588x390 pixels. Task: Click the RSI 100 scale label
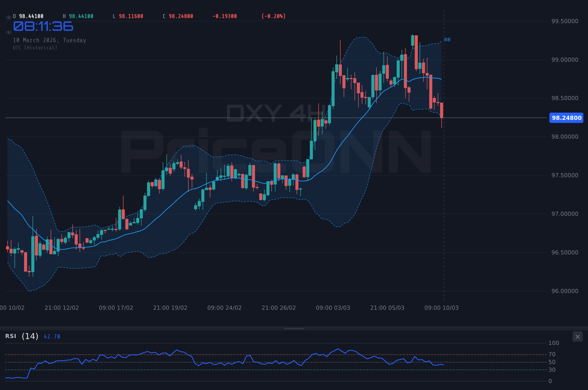click(x=554, y=343)
